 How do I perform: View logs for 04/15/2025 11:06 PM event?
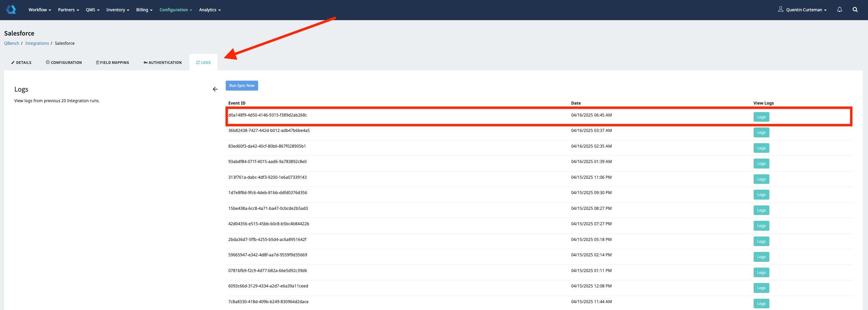click(761, 179)
